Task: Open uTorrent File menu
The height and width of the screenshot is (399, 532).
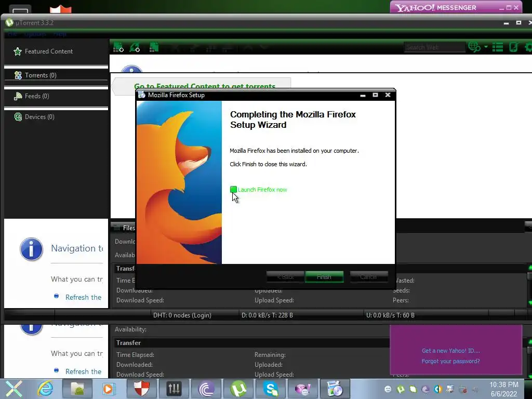Action: tap(12, 34)
